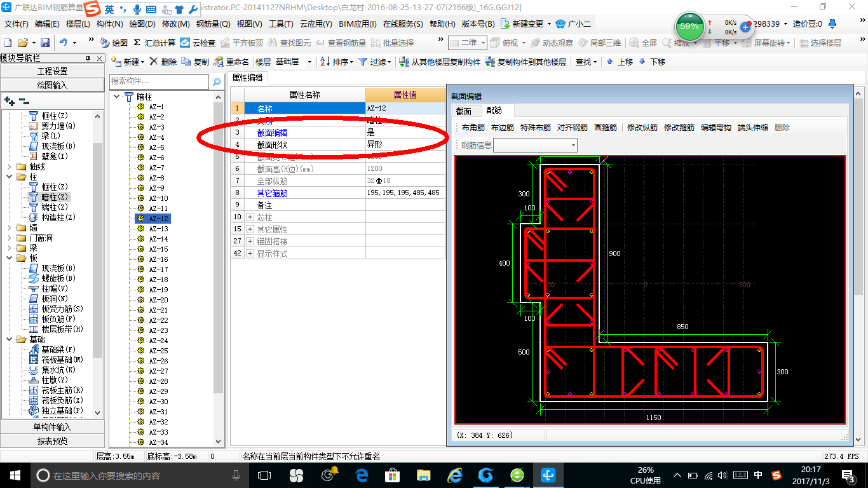This screenshot has width=868, height=488.
Task: Open 排序 sort dropdown
Action: (x=337, y=62)
